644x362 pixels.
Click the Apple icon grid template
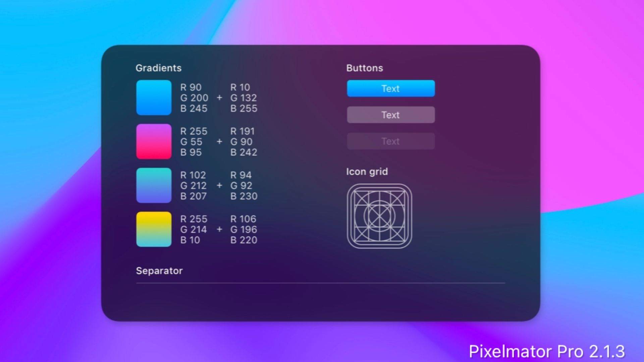[x=379, y=216]
